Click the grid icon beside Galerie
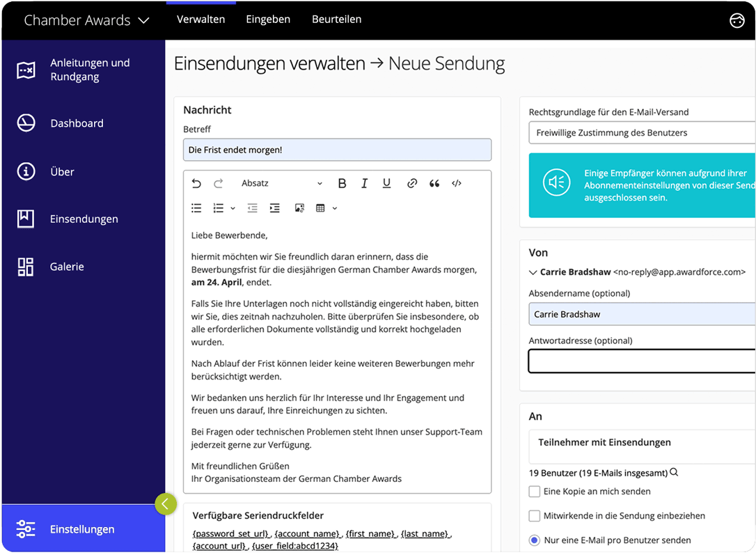Viewport: 756px width, 555px height. tap(26, 267)
